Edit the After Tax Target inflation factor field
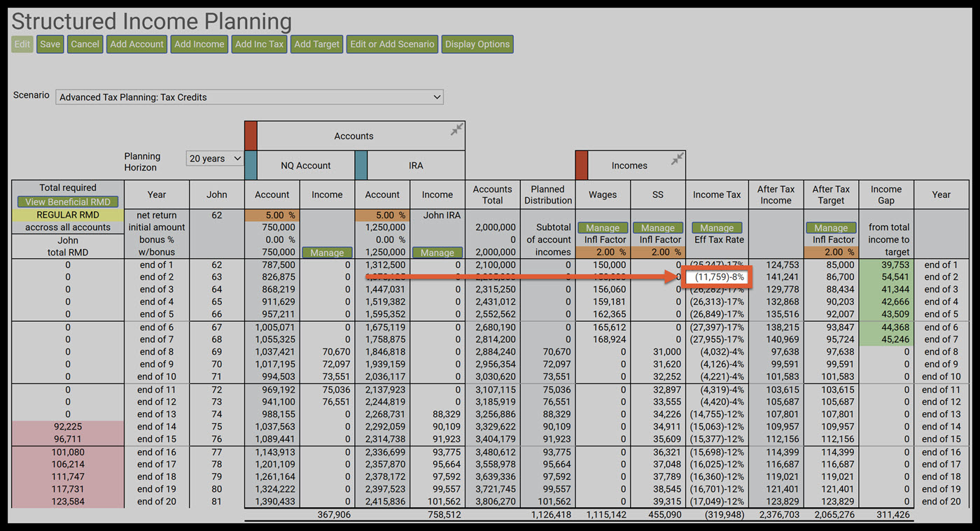 click(x=831, y=253)
